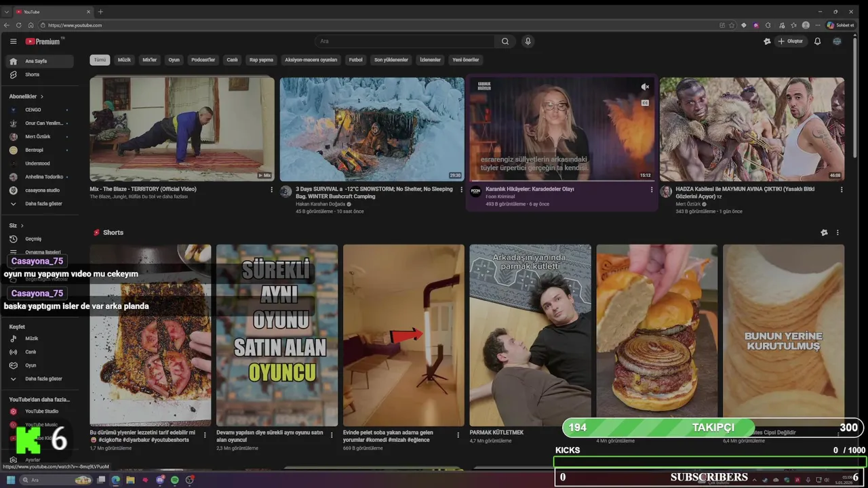The height and width of the screenshot is (488, 868).
Task: Go to Ana Sayfa in sidebar
Action: (40, 61)
